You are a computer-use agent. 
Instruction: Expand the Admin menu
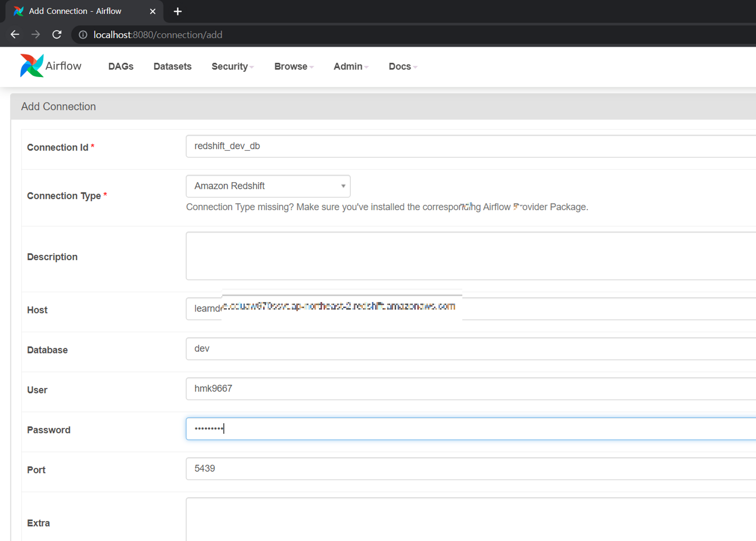pyautogui.click(x=351, y=67)
